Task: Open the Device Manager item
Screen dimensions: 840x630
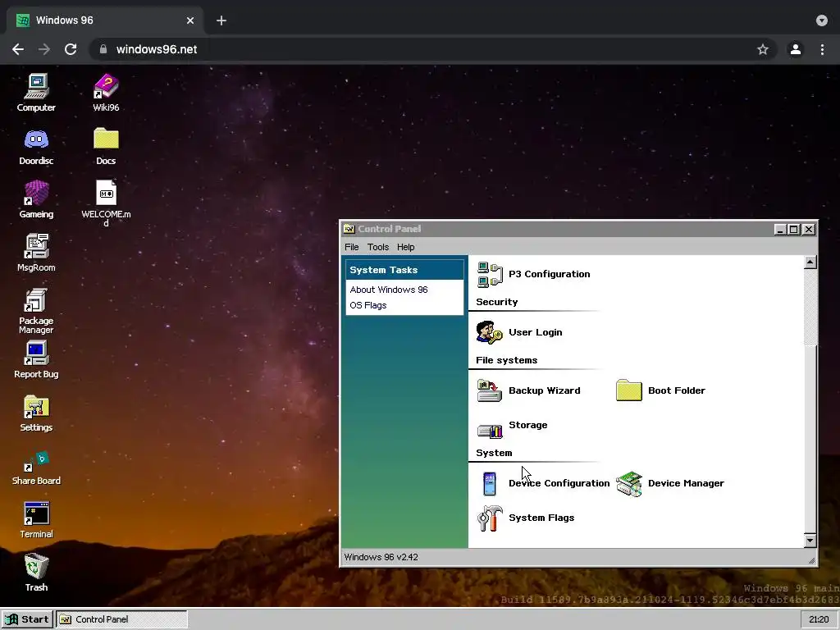Action: (x=669, y=483)
